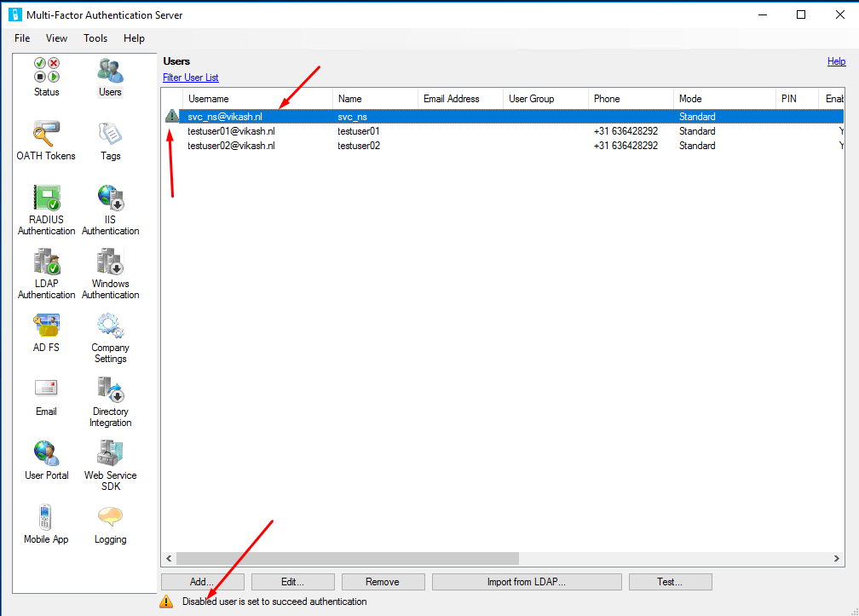Open OATH Tokens section
Screen dimensions: 859x616
46,134
